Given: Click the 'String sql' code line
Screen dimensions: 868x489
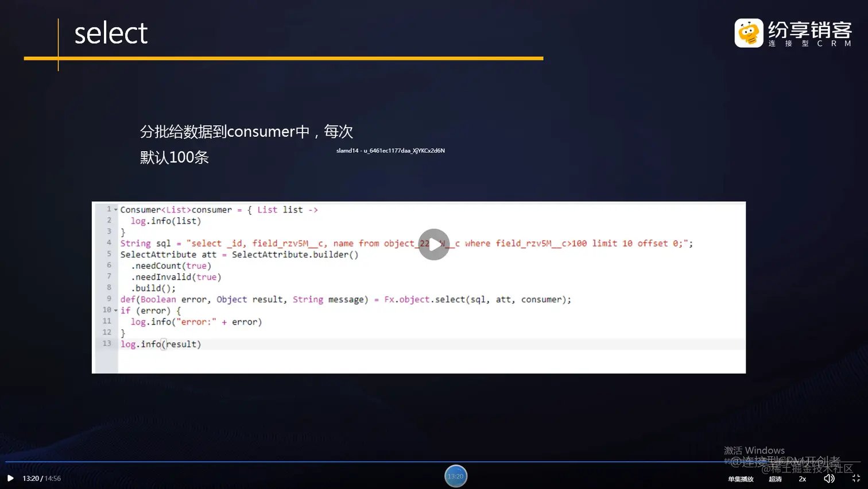Looking at the screenshot, I should pyautogui.click(x=406, y=244).
